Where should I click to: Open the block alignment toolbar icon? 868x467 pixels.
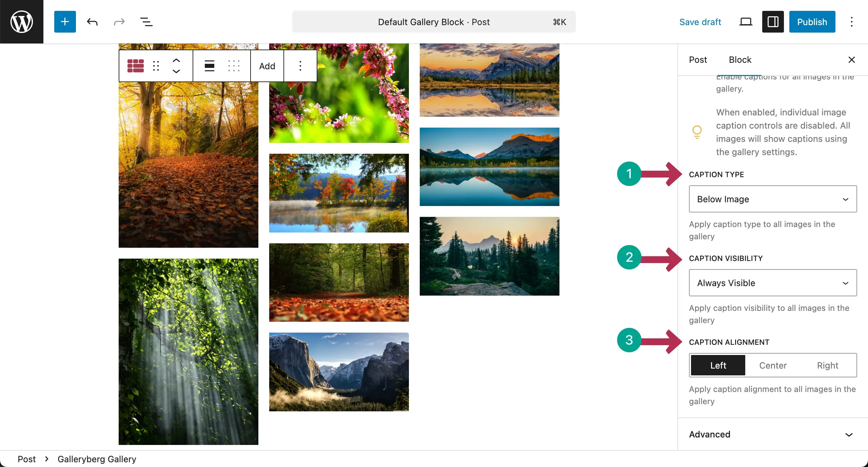[x=209, y=66]
